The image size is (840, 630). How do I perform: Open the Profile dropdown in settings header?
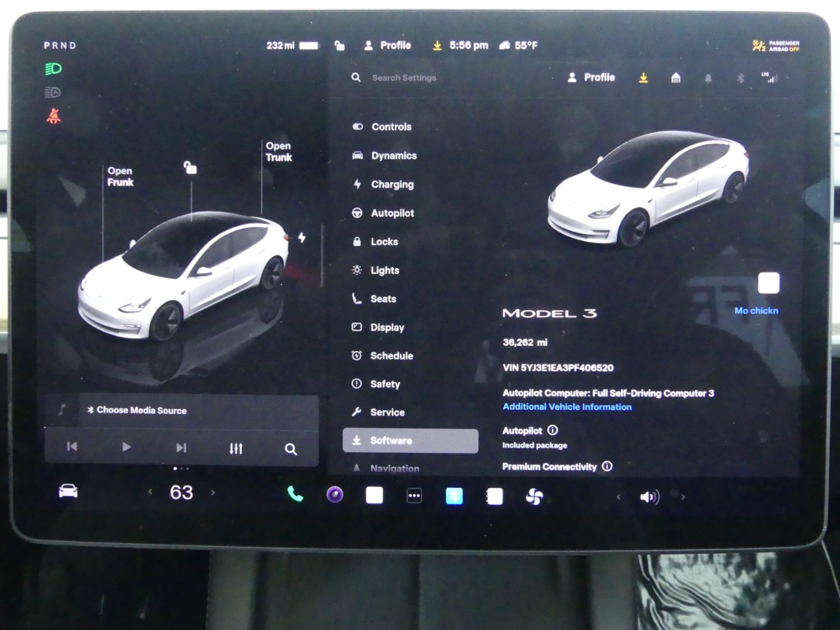(x=591, y=78)
